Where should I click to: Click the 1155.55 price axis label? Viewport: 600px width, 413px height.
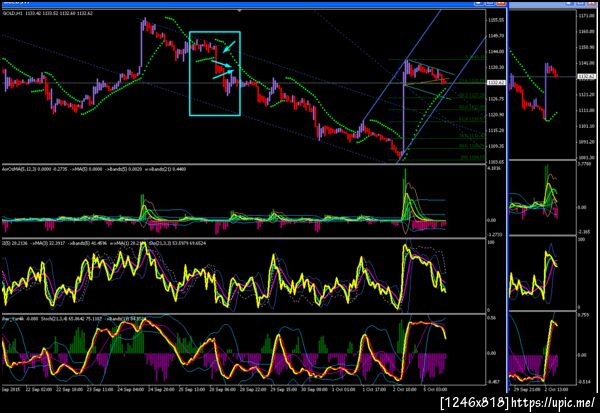(x=496, y=20)
